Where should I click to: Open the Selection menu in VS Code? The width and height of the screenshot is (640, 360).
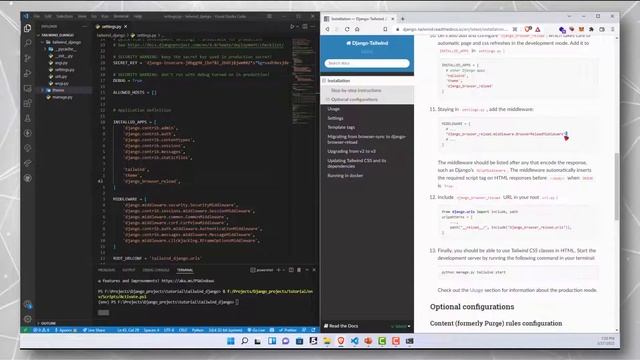point(64,16)
